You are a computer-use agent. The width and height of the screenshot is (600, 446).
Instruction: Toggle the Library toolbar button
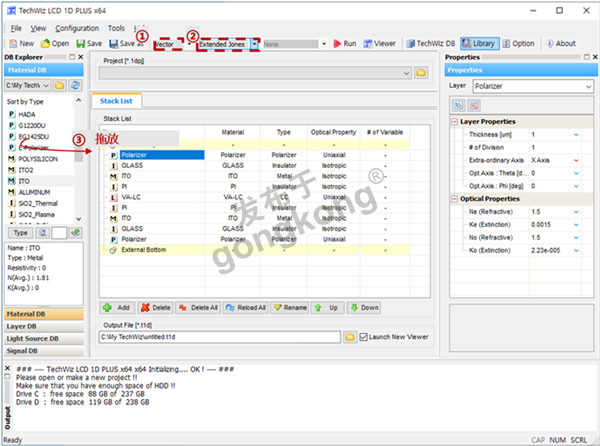479,44
